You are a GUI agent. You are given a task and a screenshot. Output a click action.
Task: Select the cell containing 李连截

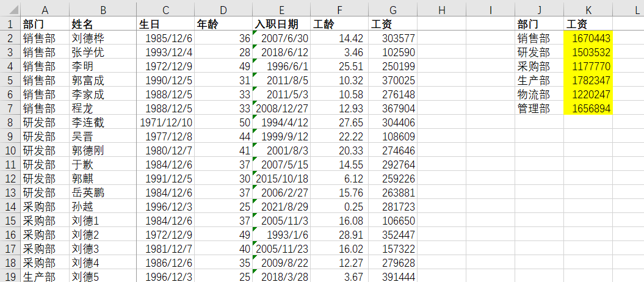103,122
